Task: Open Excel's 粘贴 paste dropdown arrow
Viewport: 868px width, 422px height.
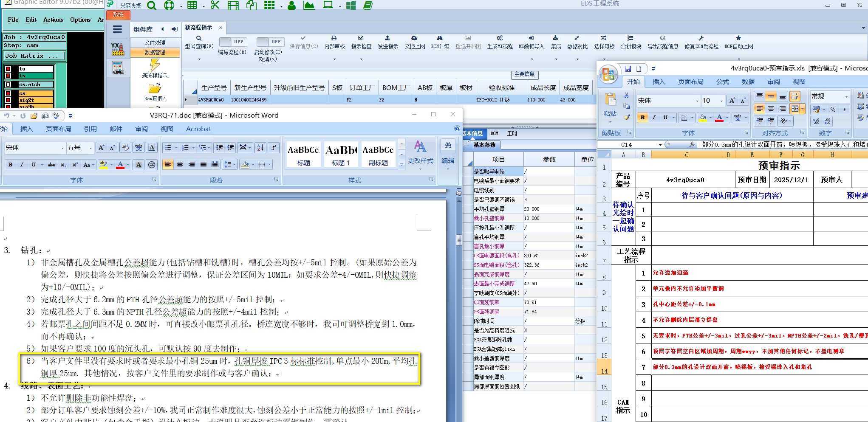Action: pyautogui.click(x=610, y=122)
